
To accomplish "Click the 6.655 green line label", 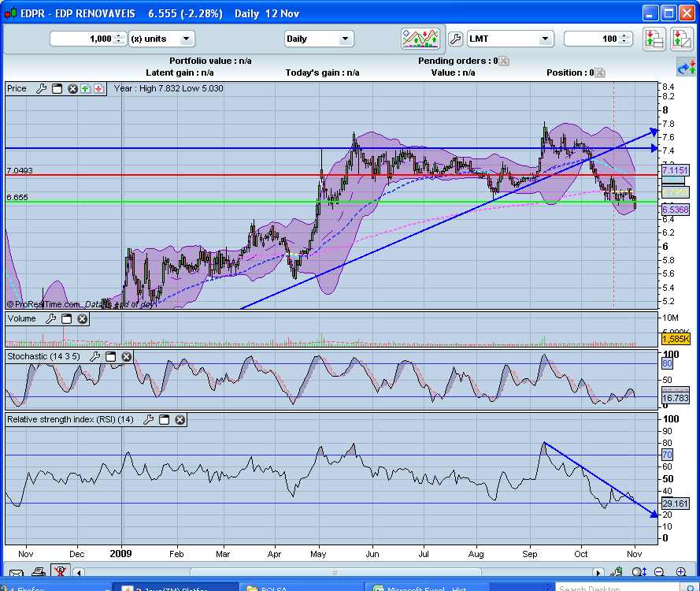I will tap(17, 198).
